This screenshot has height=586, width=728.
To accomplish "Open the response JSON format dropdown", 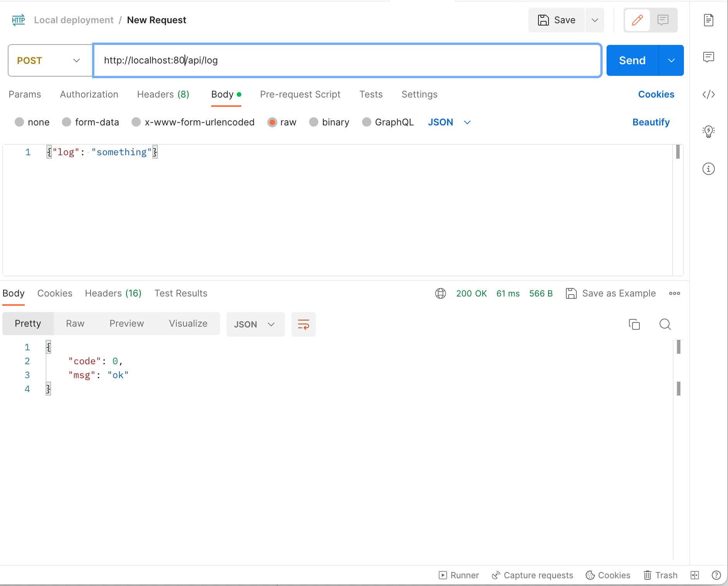I will coord(256,324).
